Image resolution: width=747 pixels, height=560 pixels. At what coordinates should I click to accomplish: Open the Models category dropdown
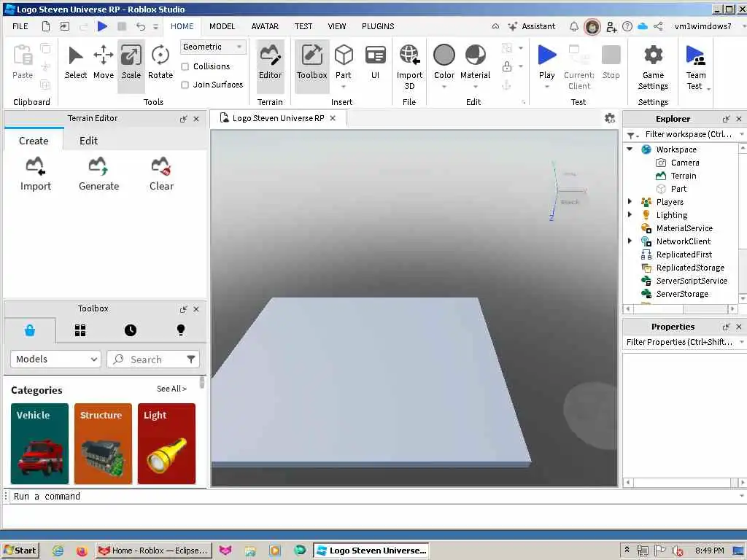pyautogui.click(x=55, y=359)
